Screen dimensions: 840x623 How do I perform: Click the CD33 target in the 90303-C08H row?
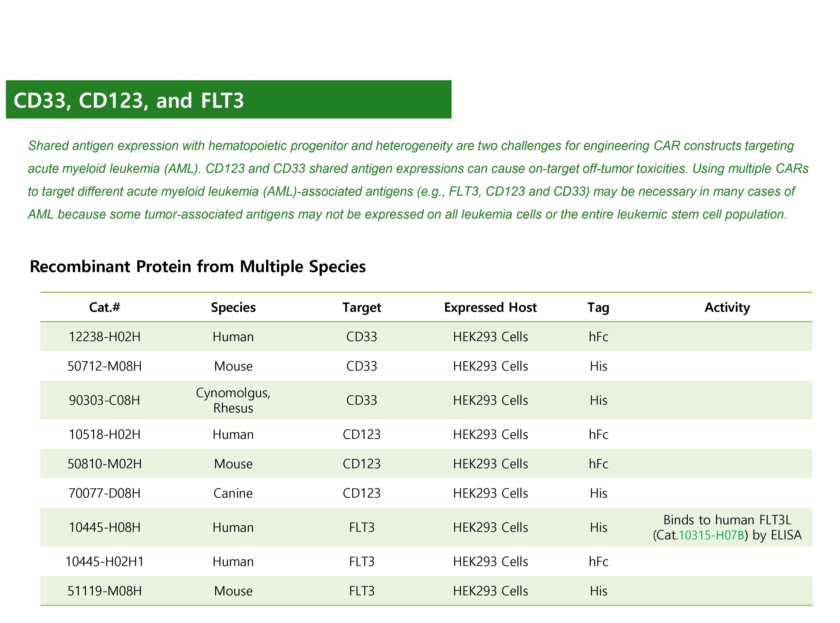click(362, 400)
